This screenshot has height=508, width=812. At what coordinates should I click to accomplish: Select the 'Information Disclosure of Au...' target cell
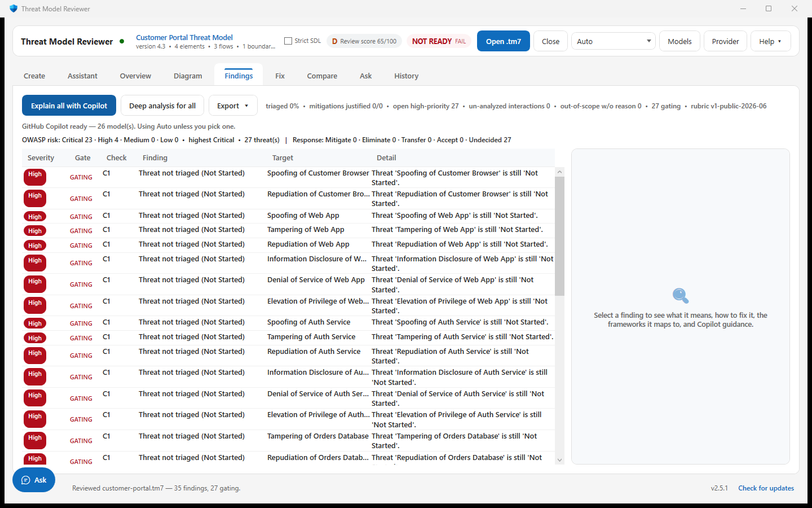click(x=318, y=373)
